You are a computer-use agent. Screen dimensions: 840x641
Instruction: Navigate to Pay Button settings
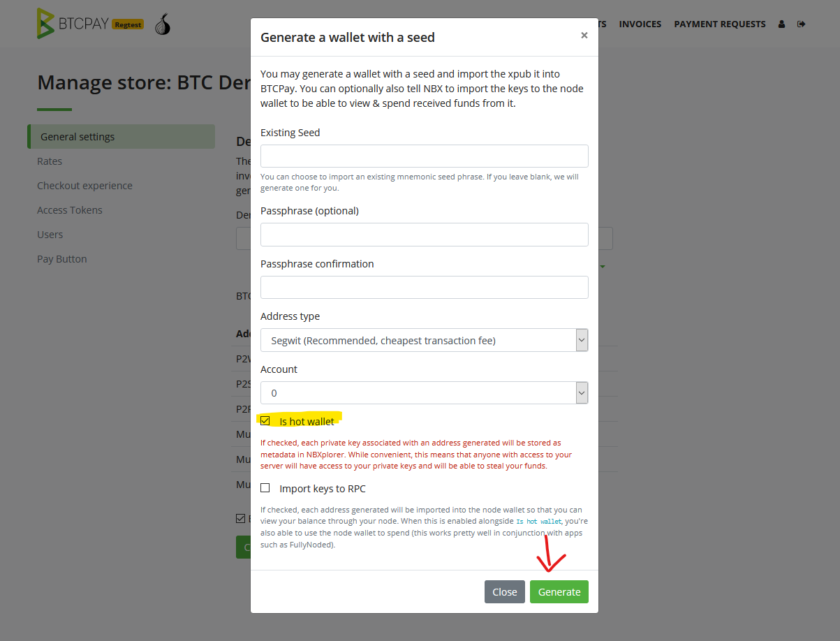[x=61, y=258]
